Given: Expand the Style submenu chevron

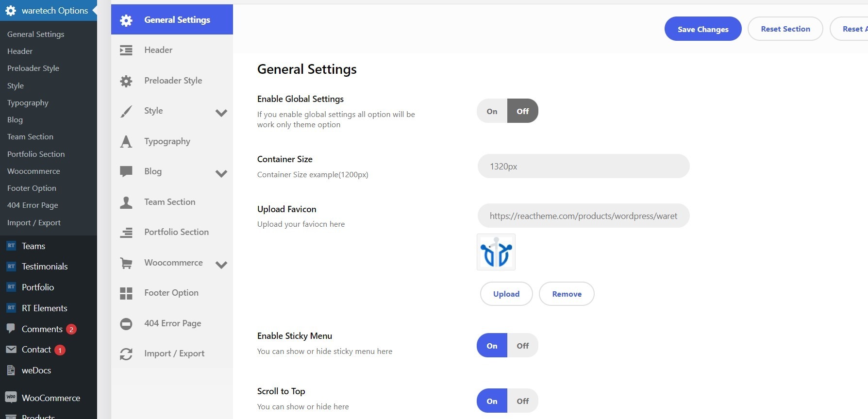Looking at the screenshot, I should click(x=221, y=113).
